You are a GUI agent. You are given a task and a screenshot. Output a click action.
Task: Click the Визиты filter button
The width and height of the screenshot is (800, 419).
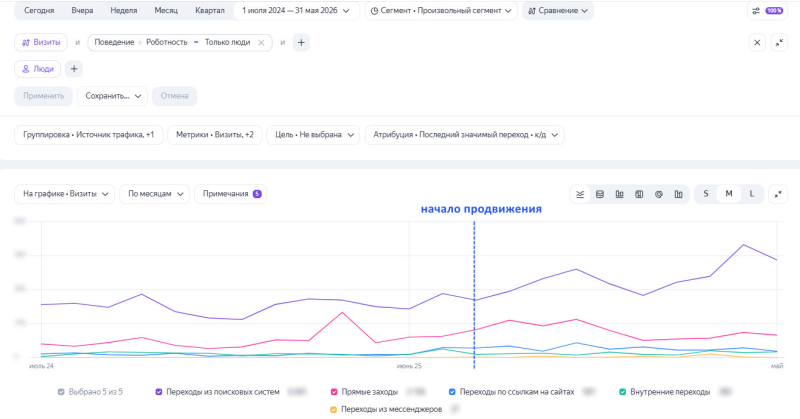[41, 42]
